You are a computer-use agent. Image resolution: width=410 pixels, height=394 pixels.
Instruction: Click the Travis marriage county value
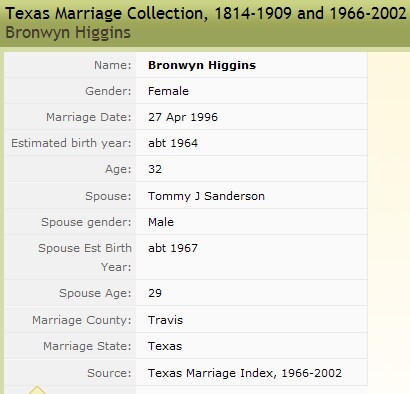click(166, 320)
